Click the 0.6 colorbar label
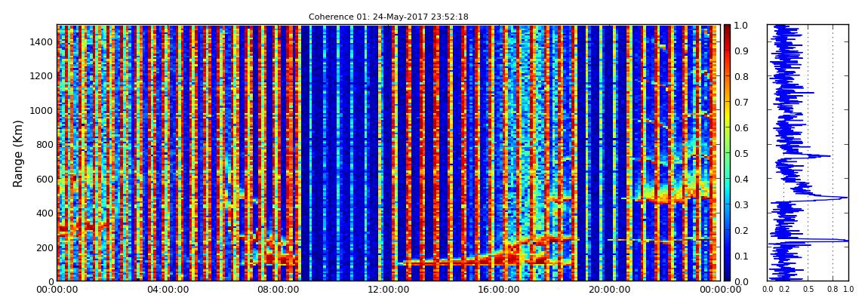868x307 pixels. [x=741, y=127]
